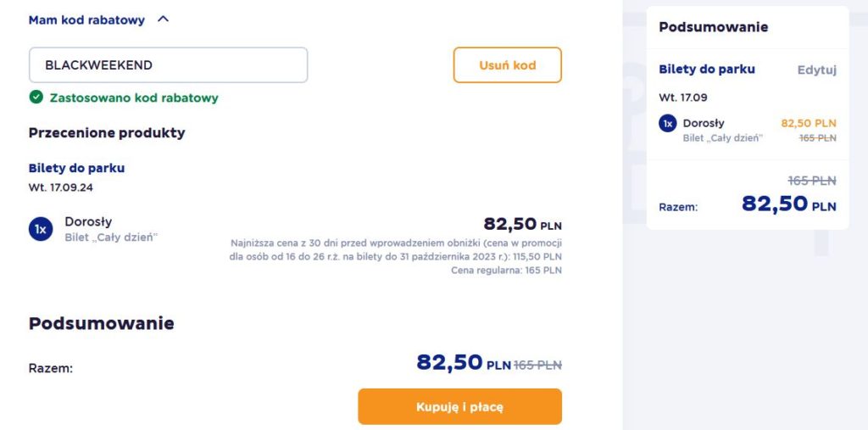Click the 'Mam kod rabatowy' heading

point(86,20)
